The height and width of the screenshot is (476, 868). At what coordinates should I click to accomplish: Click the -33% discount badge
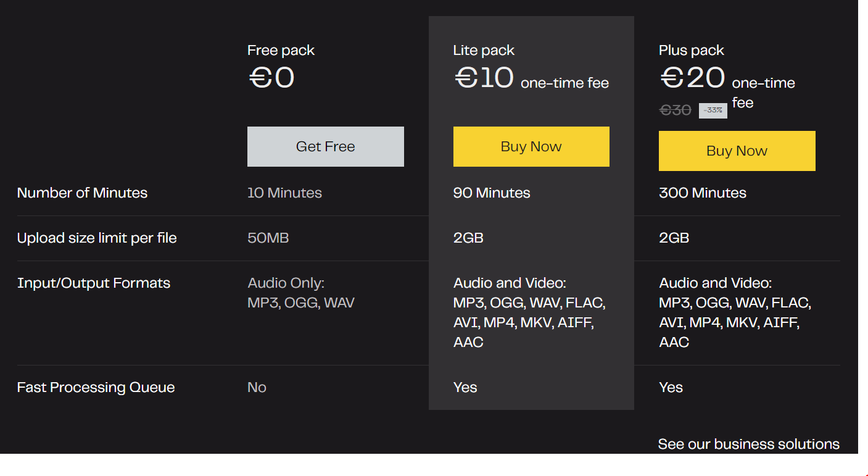pyautogui.click(x=713, y=111)
